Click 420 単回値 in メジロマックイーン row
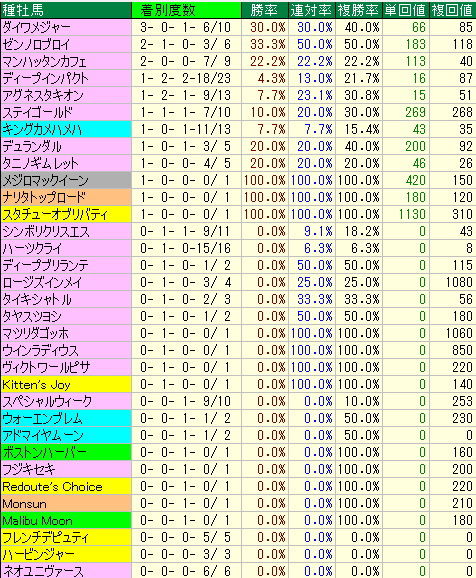This screenshot has height=578, width=476. pos(416,180)
